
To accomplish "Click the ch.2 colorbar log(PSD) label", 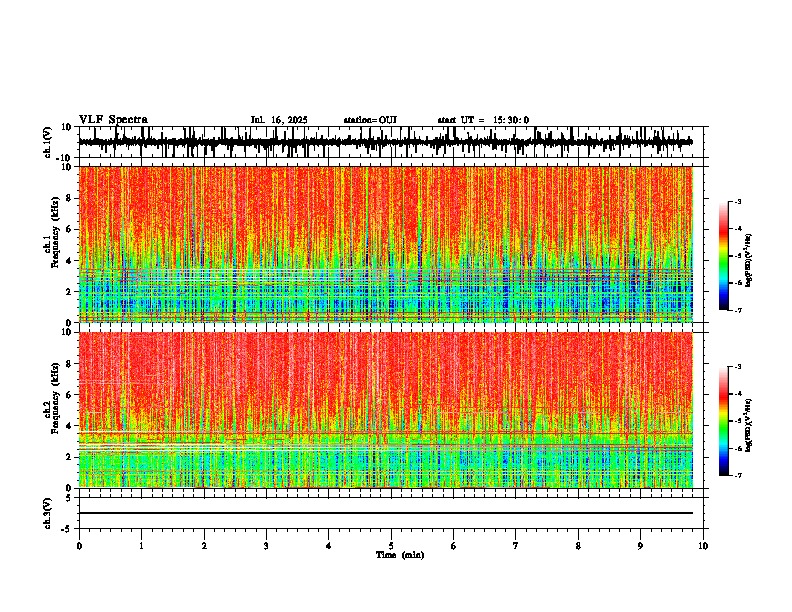I will 749,425.
